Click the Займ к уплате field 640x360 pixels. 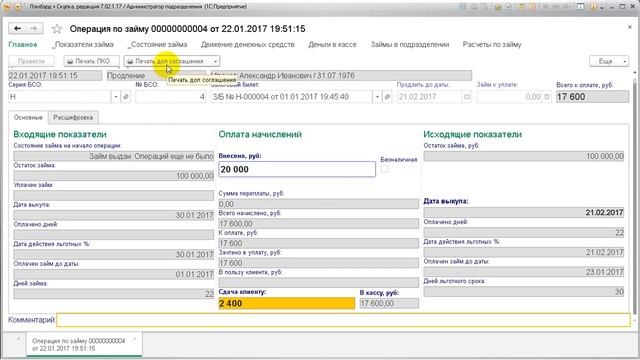point(509,97)
